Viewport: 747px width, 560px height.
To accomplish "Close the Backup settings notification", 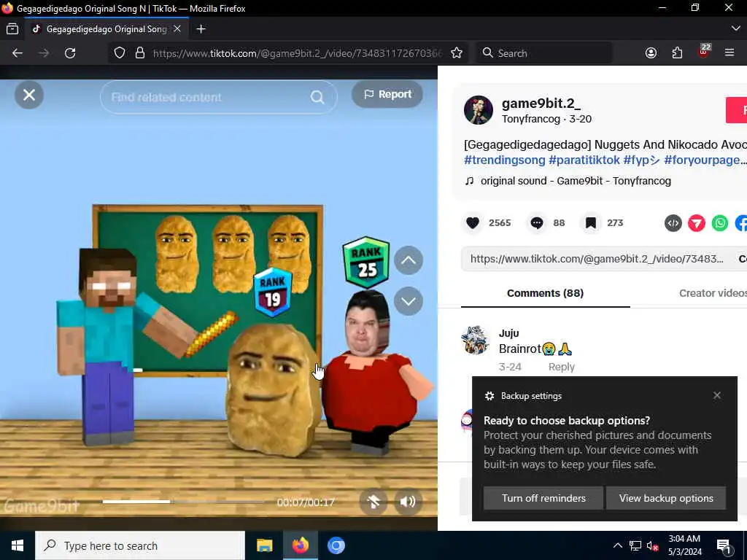I will 716,395.
